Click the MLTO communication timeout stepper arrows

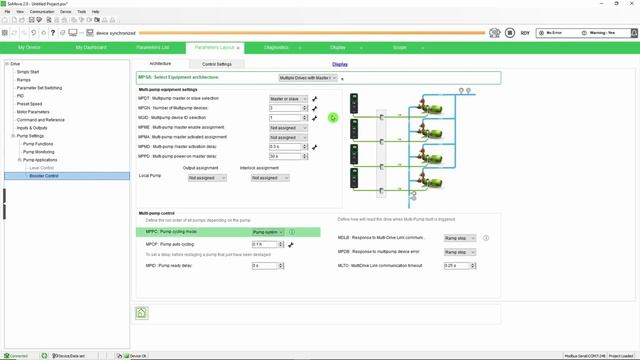click(473, 266)
